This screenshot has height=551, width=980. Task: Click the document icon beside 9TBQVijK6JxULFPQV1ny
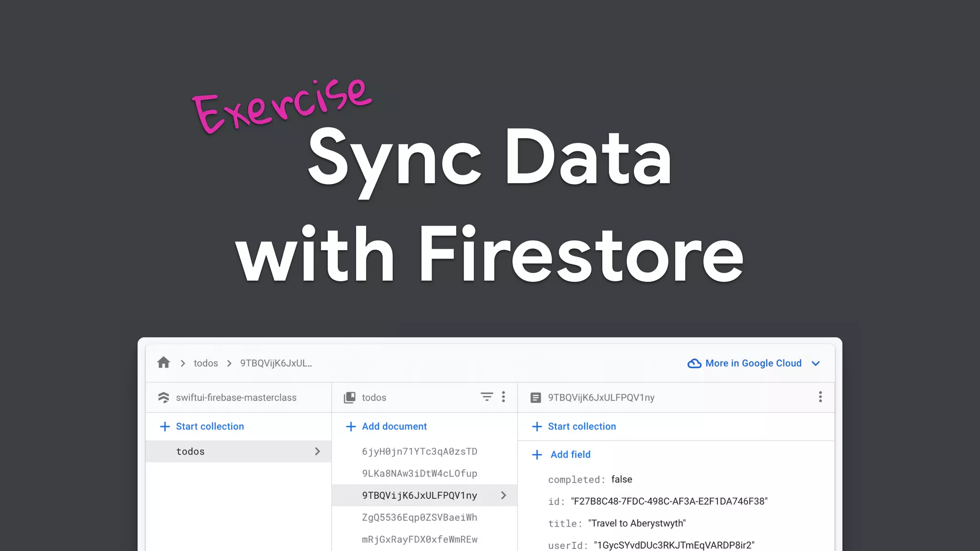click(536, 397)
